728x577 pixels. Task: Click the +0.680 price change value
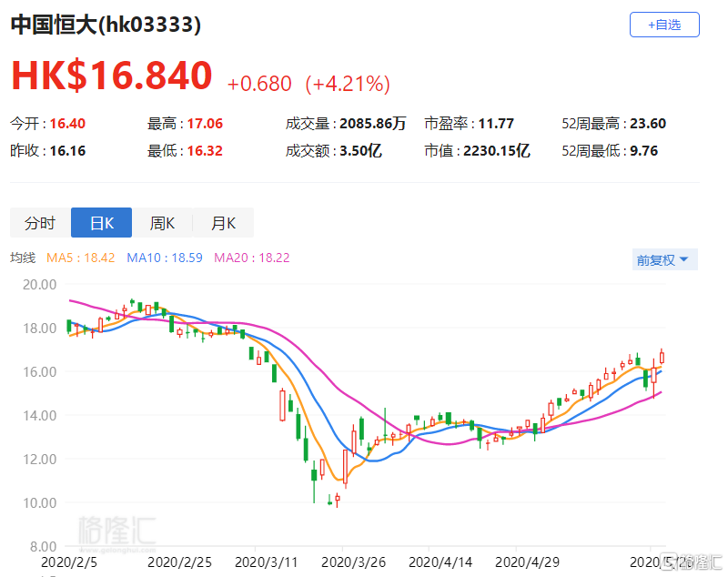point(259,84)
